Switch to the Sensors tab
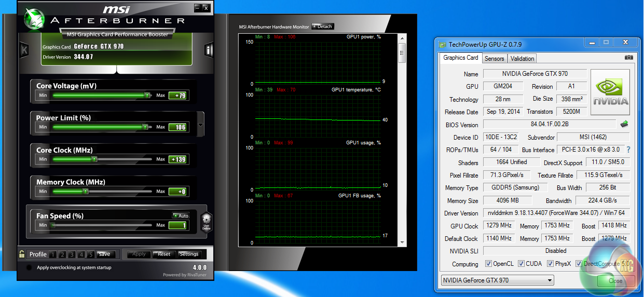This screenshot has width=644, height=297. coord(494,59)
